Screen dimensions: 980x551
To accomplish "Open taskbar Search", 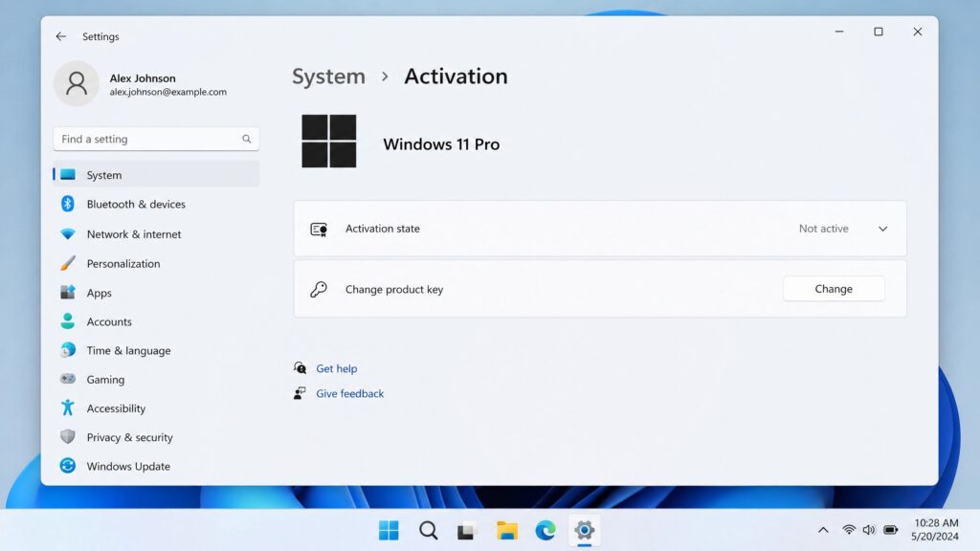I will (x=428, y=530).
